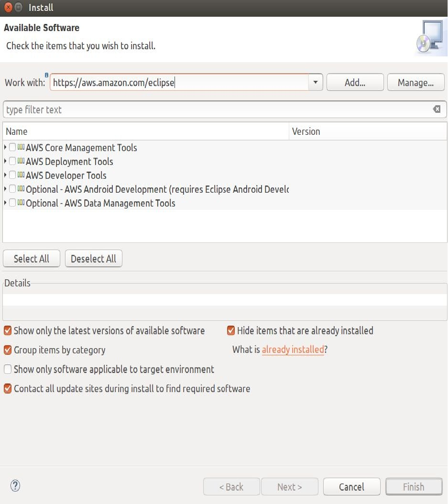
Task: Click the Name column header
Action: pyautogui.click(x=146, y=131)
